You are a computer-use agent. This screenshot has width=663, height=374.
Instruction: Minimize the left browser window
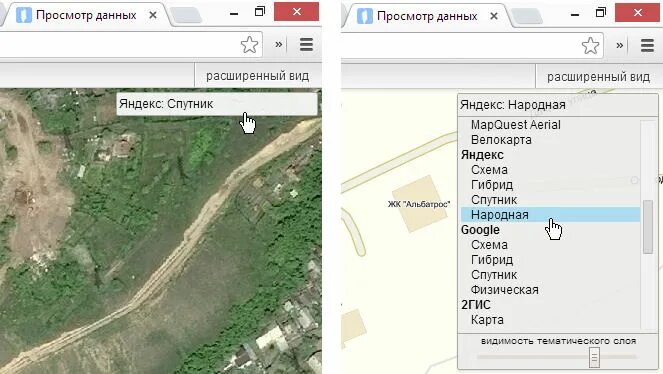coord(234,14)
